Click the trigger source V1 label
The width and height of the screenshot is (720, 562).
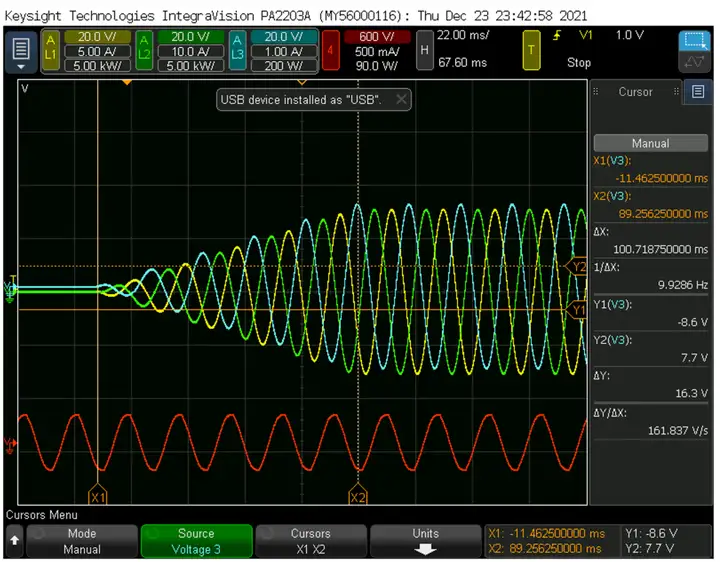586,35
